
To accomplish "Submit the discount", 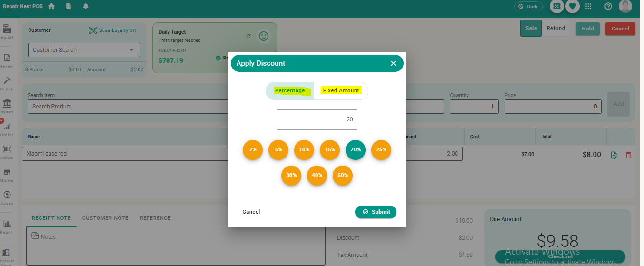I will (x=376, y=212).
